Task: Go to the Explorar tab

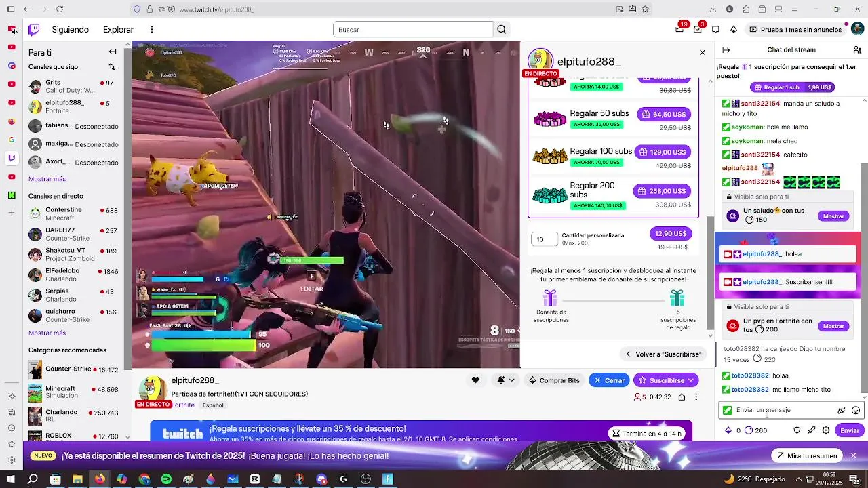Action: [x=118, y=29]
